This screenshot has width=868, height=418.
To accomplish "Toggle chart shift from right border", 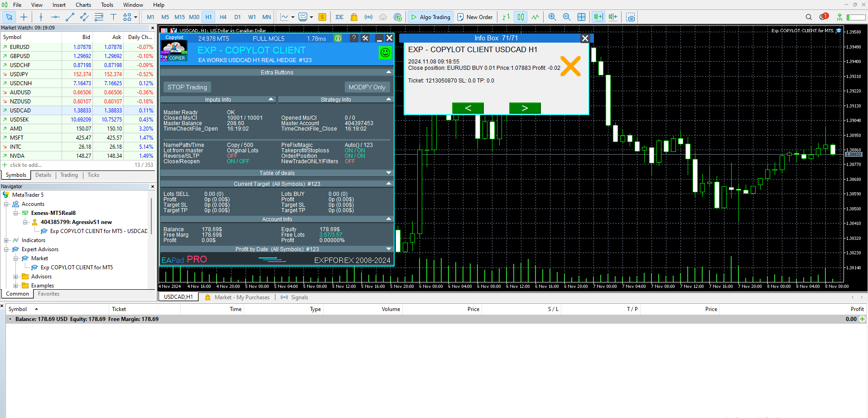I will (x=613, y=17).
